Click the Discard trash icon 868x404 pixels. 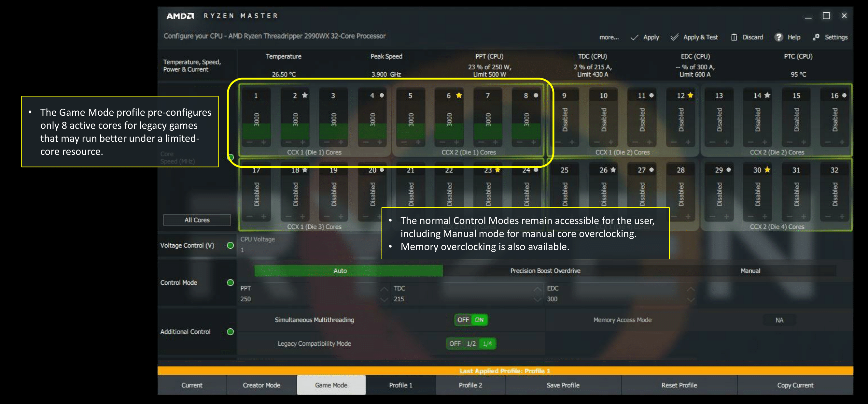point(734,37)
